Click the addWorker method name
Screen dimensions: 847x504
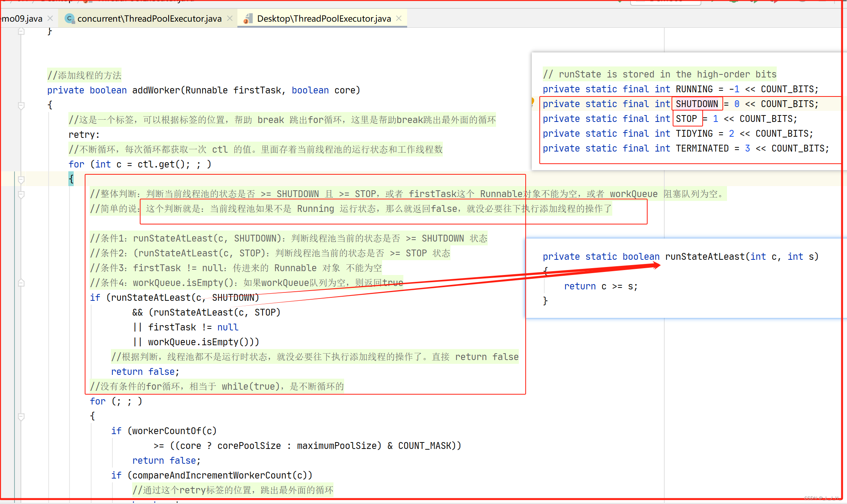(x=156, y=90)
